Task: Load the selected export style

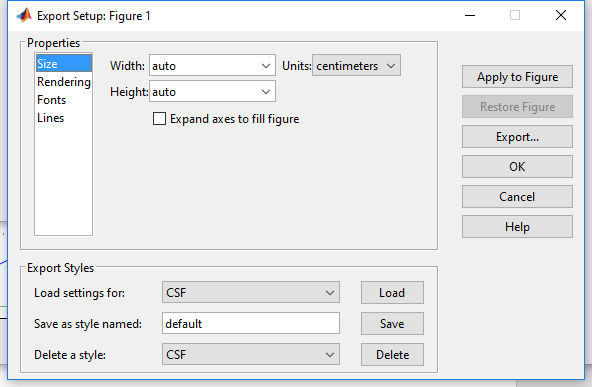Action: click(x=392, y=293)
